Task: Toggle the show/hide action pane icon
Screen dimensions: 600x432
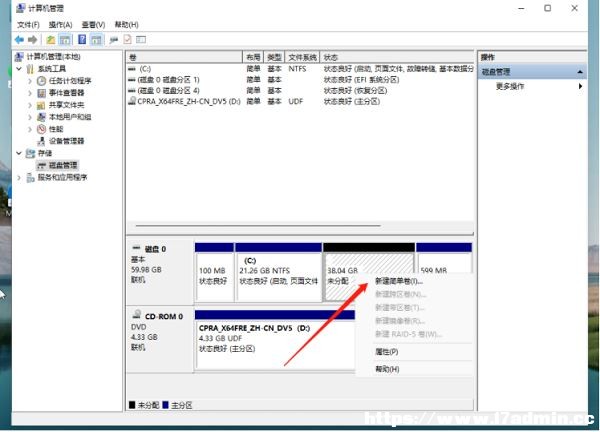Action: tap(96, 39)
